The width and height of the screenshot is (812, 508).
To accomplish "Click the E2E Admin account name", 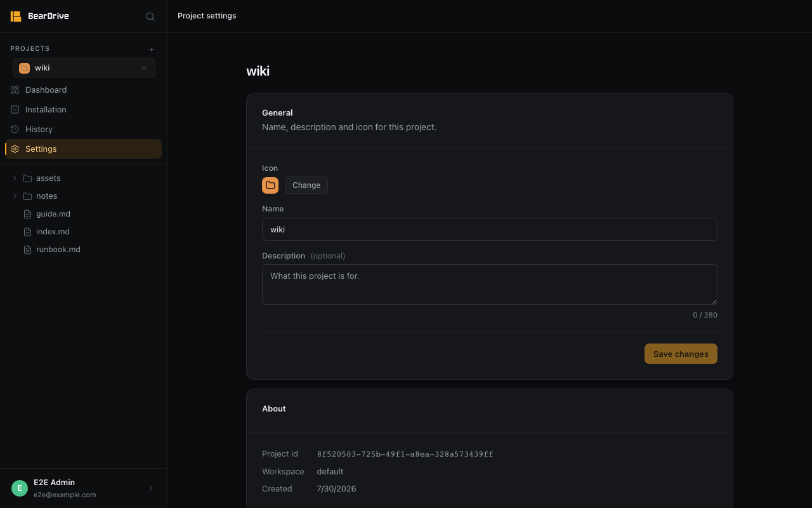I will [54, 483].
